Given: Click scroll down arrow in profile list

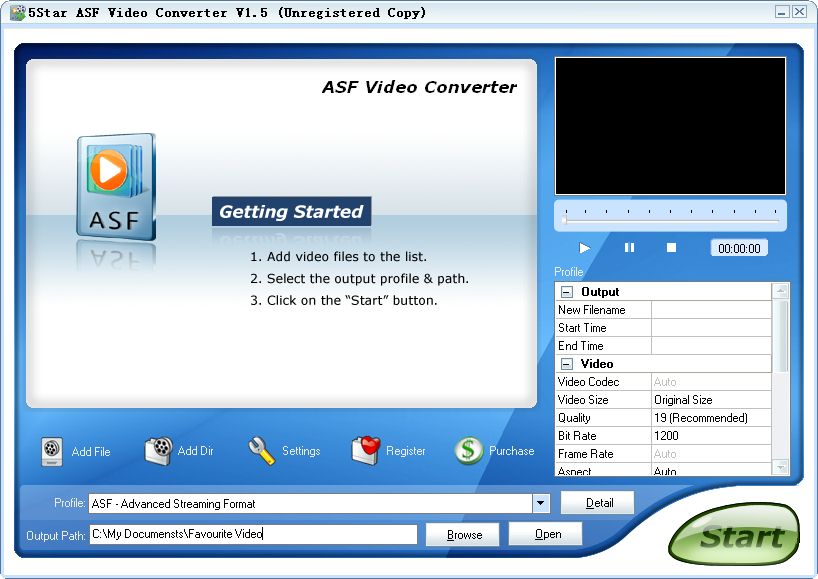Looking at the screenshot, I should pyautogui.click(x=780, y=467).
